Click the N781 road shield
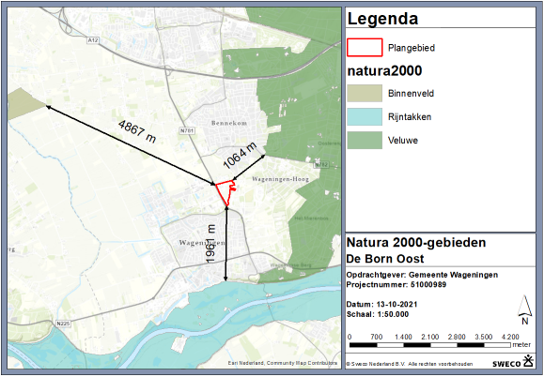The width and height of the screenshot is (543, 379). point(187,131)
